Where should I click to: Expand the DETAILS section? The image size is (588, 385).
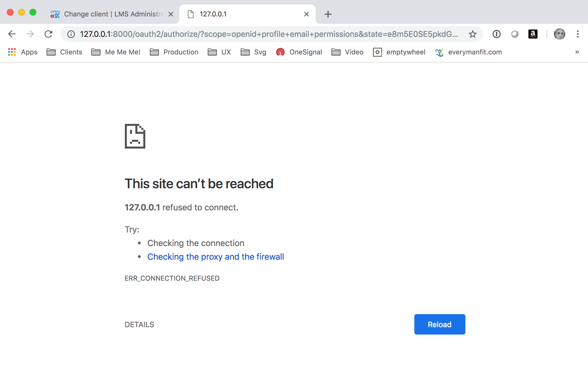pyautogui.click(x=139, y=324)
